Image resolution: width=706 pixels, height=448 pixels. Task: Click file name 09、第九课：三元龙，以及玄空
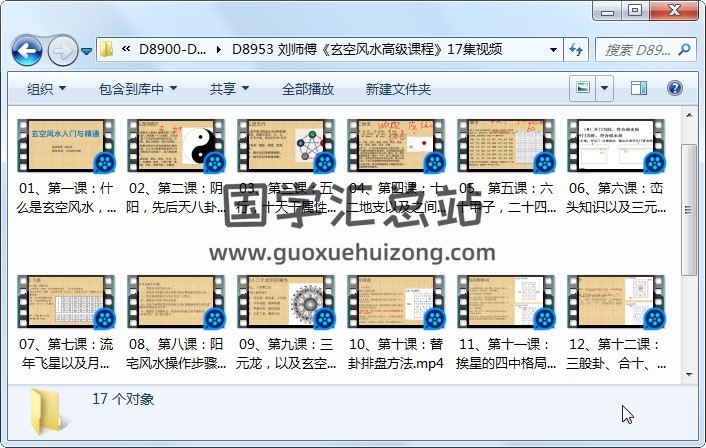(285, 353)
